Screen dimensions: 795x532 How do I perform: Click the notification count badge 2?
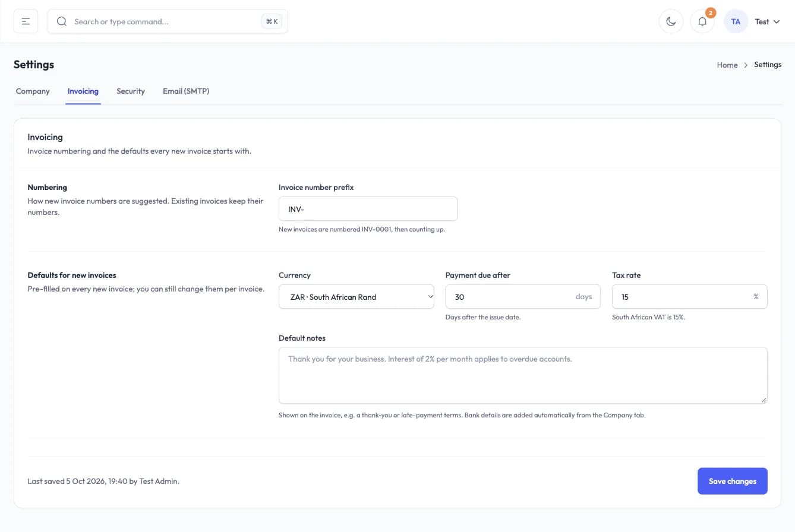point(711,12)
